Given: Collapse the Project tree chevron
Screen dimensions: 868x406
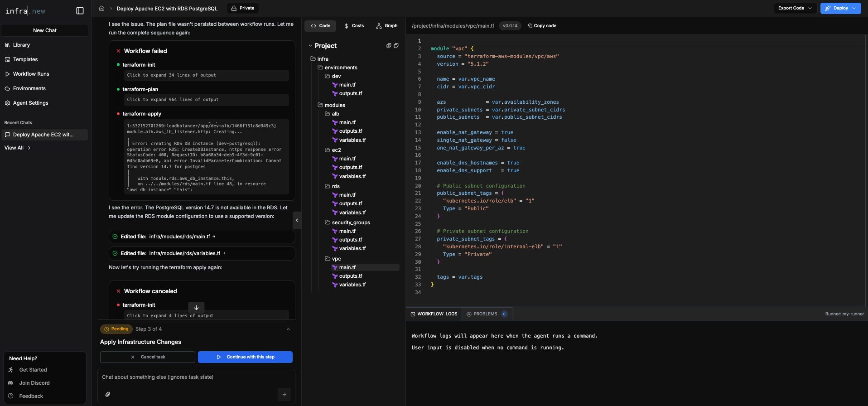Looking at the screenshot, I should click(x=310, y=46).
